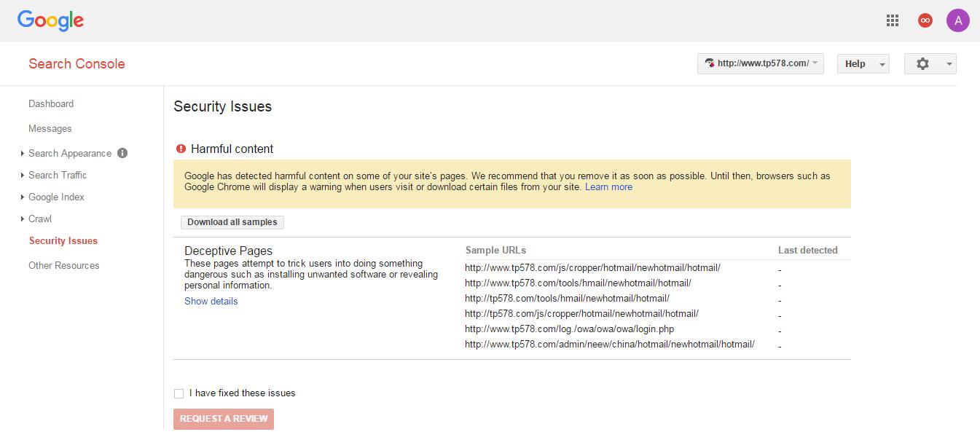The width and height of the screenshot is (980, 440).
Task: Click the Security Issues page heading
Action: (x=222, y=106)
